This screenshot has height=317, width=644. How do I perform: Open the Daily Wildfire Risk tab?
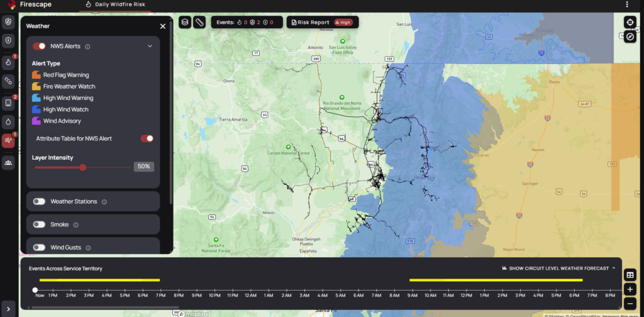(x=115, y=4)
